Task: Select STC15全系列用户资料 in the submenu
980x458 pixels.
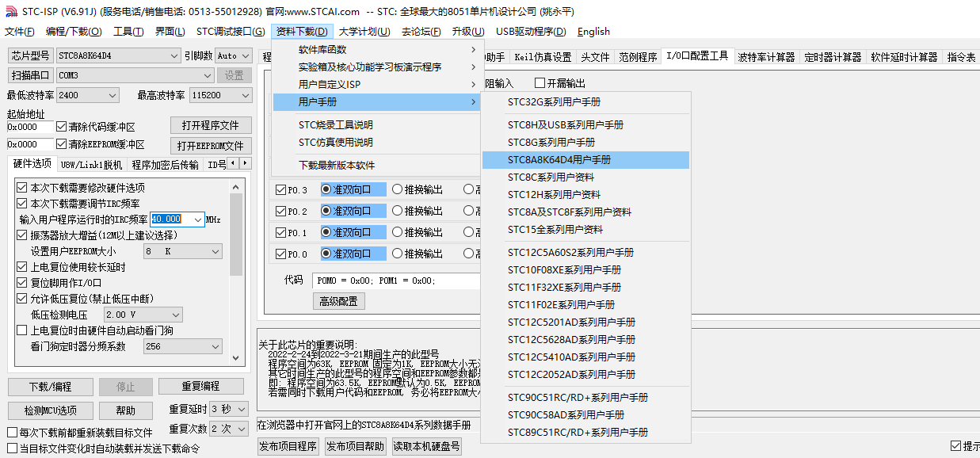Action: click(585, 229)
